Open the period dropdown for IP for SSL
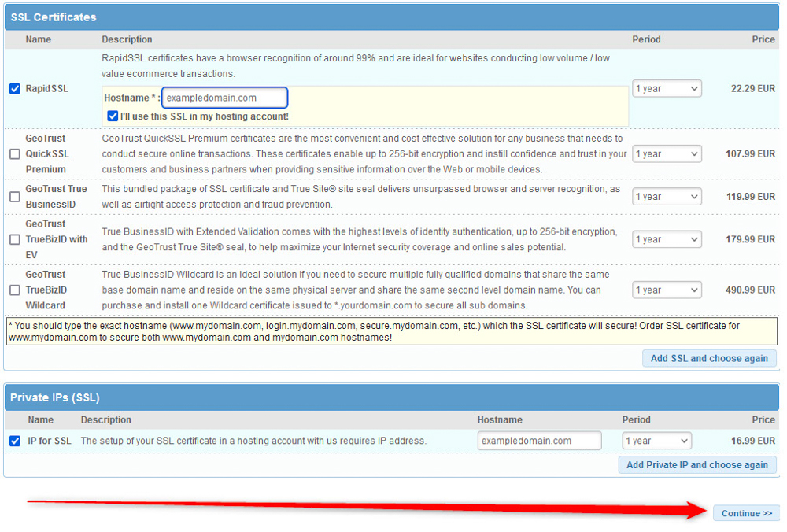 pyautogui.click(x=657, y=441)
